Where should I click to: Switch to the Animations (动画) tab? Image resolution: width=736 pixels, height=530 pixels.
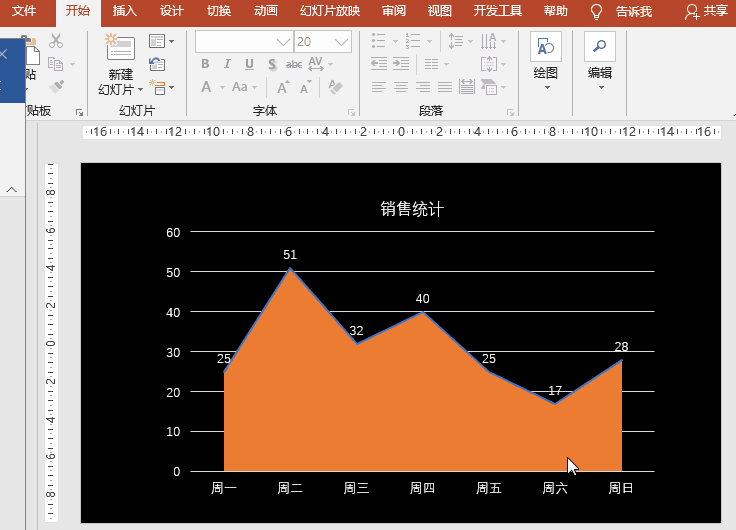point(266,11)
